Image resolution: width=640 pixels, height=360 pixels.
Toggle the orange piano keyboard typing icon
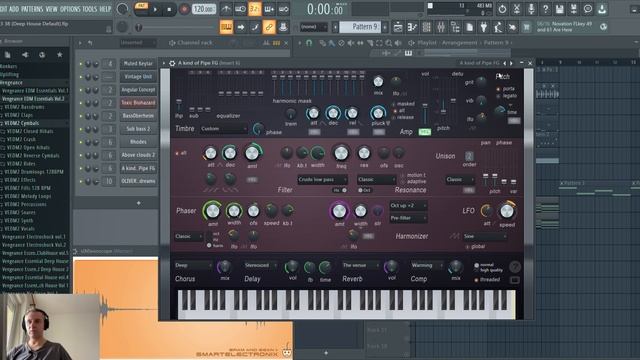226,27
